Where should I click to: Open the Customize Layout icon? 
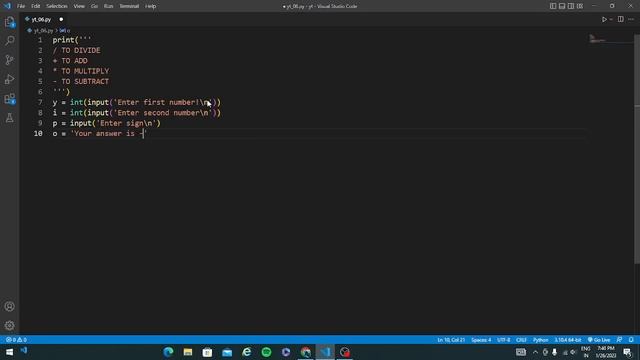(580, 6)
